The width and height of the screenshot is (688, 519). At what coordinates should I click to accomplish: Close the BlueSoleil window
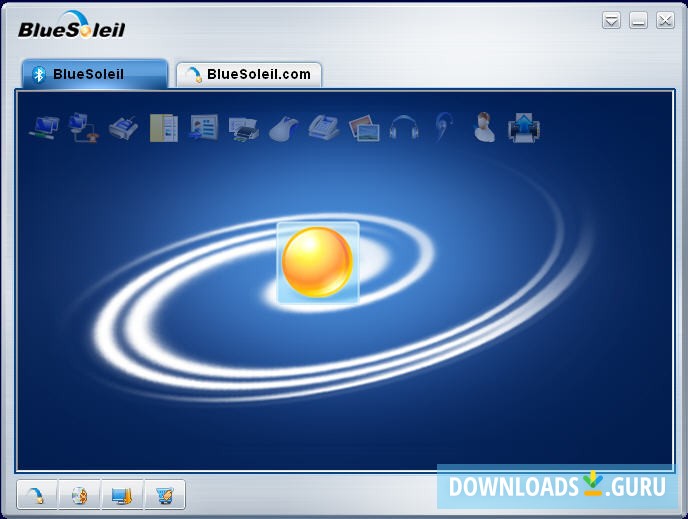tap(665, 21)
